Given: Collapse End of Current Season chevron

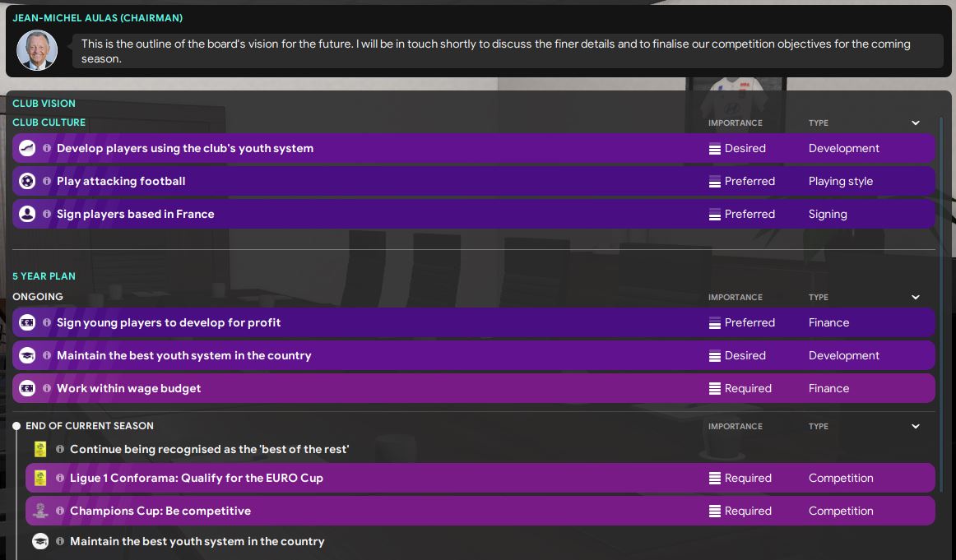Looking at the screenshot, I should (916, 427).
